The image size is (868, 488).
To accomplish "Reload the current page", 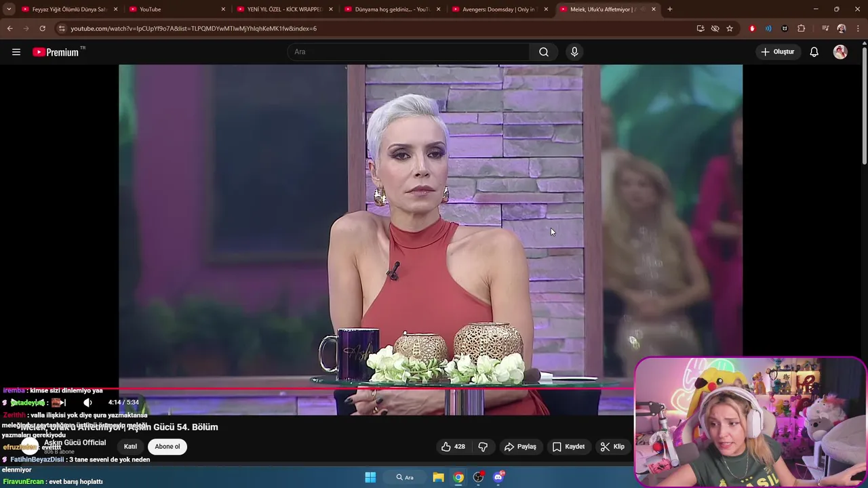I will (x=42, y=28).
